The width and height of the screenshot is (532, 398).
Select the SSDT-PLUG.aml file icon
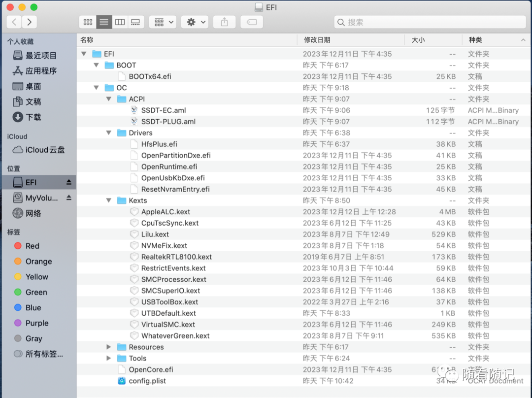pos(134,121)
